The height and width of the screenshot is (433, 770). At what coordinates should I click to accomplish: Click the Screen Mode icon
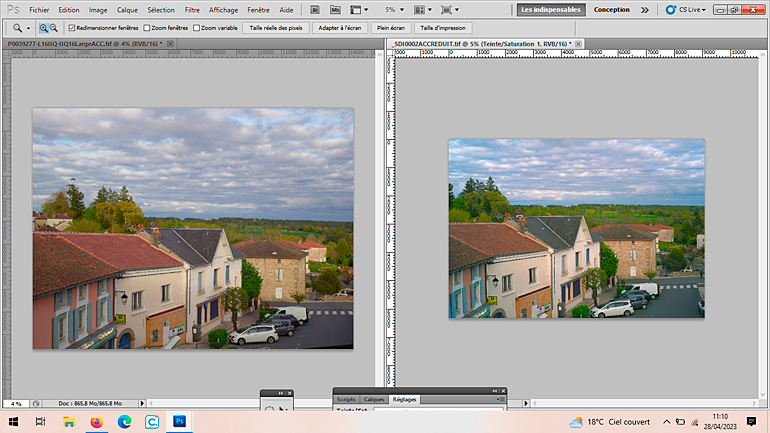446,10
